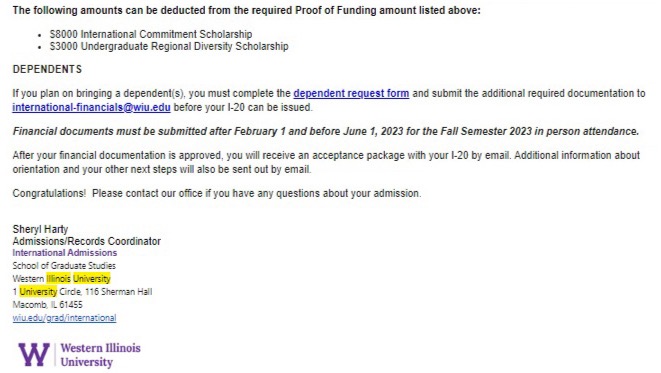Click the Proof of Funding deduction heading
Viewport: 661px width, 373px height.
246,10
